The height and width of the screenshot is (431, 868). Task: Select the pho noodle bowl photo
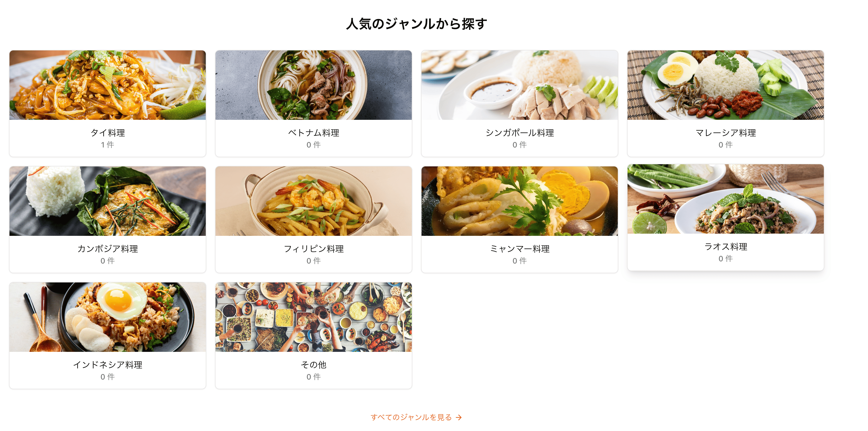(x=313, y=85)
